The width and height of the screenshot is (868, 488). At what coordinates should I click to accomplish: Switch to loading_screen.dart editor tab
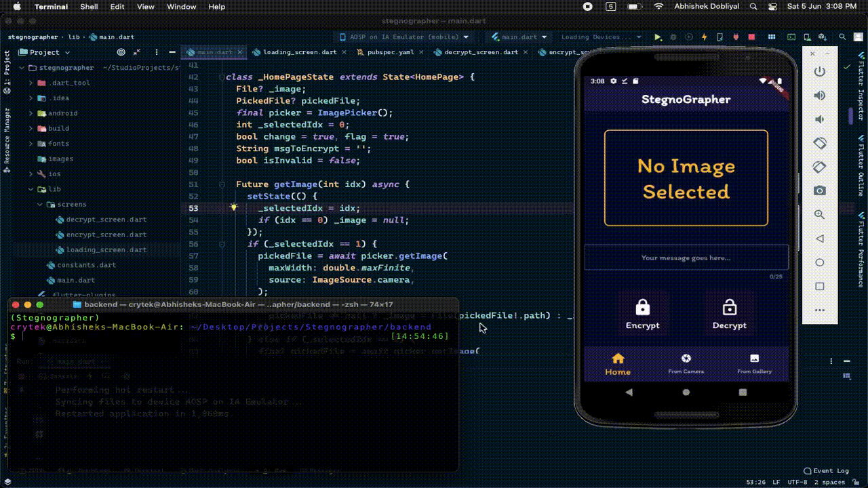coord(298,52)
